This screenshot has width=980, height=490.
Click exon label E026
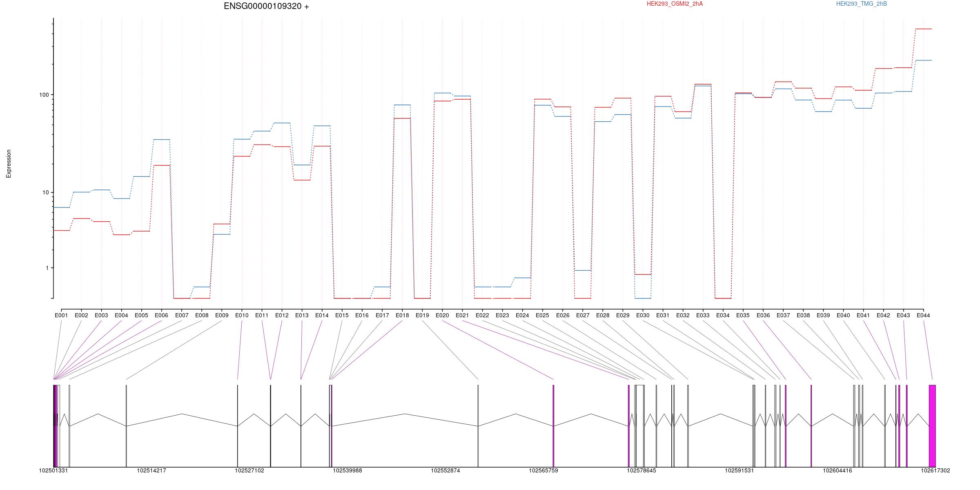563,315
